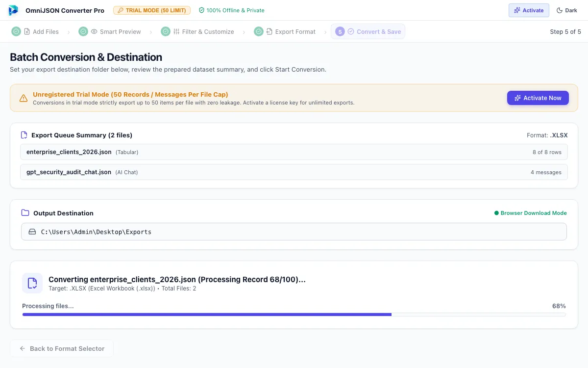Return to the Export Format step
Image resolution: width=588 pixels, height=368 pixels.
291,31
